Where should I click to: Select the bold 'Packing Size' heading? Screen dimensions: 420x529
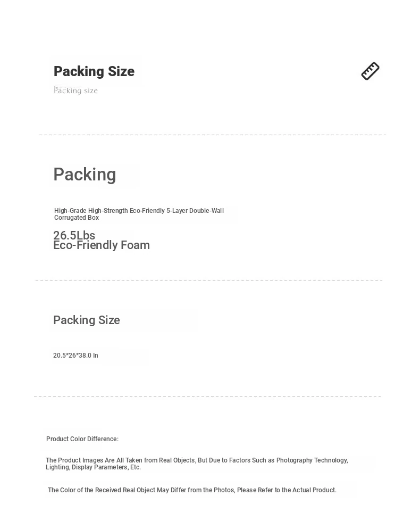click(x=94, y=71)
